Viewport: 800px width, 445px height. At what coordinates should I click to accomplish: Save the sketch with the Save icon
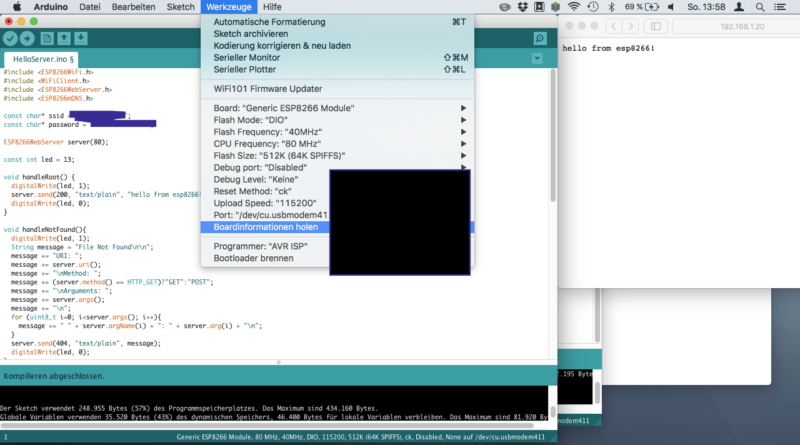[x=81, y=38]
